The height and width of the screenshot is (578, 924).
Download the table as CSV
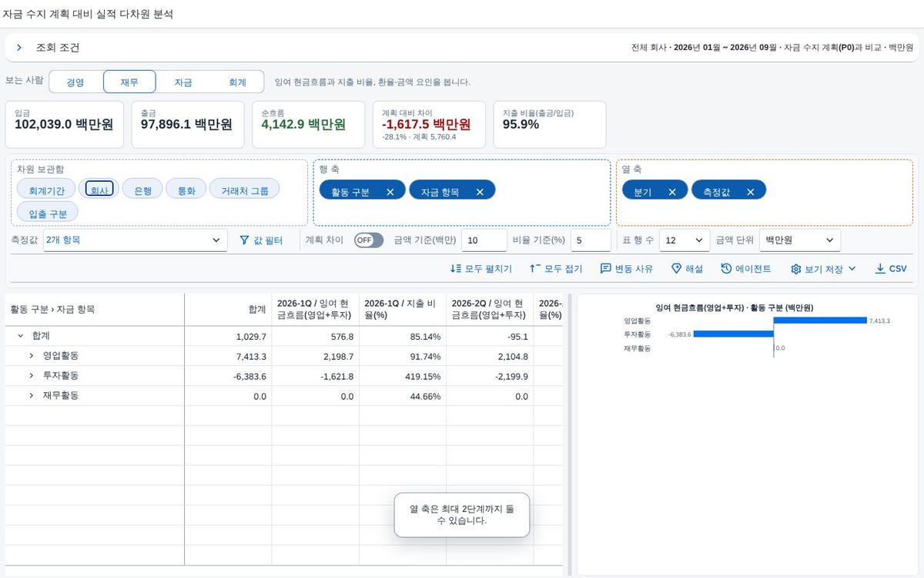tap(891, 269)
